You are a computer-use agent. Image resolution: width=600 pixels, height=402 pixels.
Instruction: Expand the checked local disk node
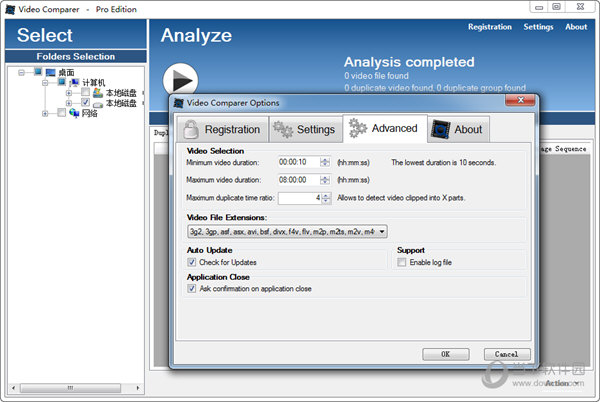pyautogui.click(x=69, y=103)
